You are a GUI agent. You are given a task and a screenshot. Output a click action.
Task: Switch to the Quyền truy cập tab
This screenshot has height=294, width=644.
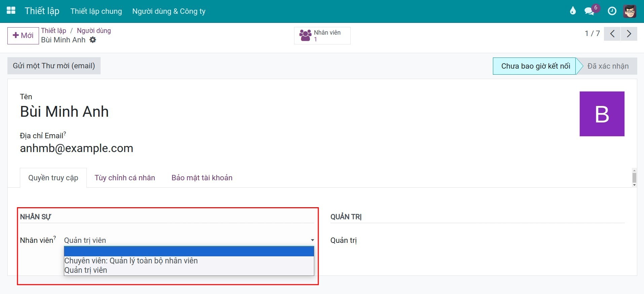(53, 178)
